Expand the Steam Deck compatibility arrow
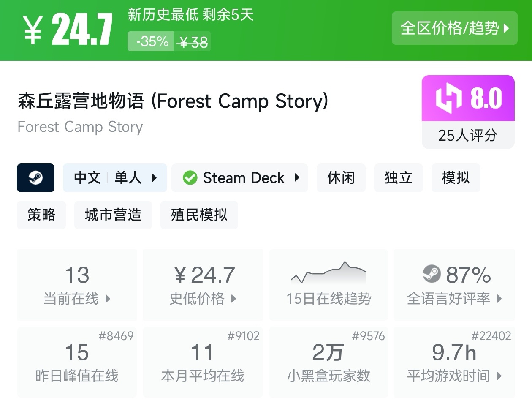 point(297,178)
